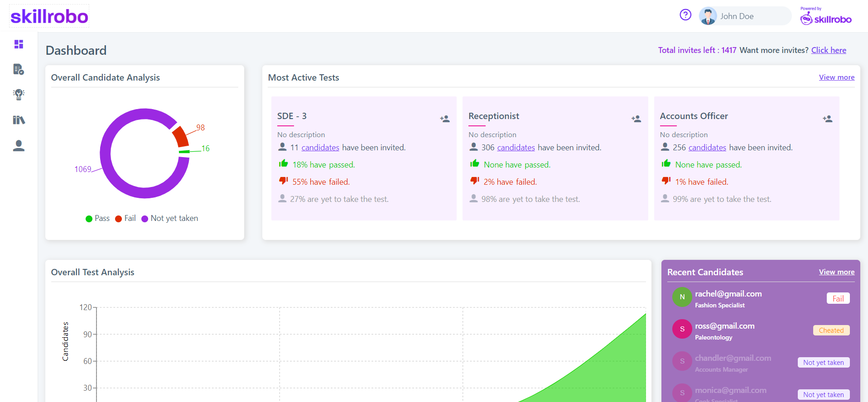Click the thumbs-down icon for 55% have failed
This screenshot has height=402, width=868.
coord(283,181)
